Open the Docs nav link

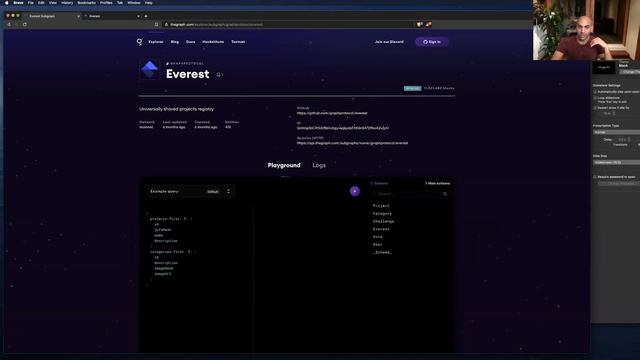(191, 42)
